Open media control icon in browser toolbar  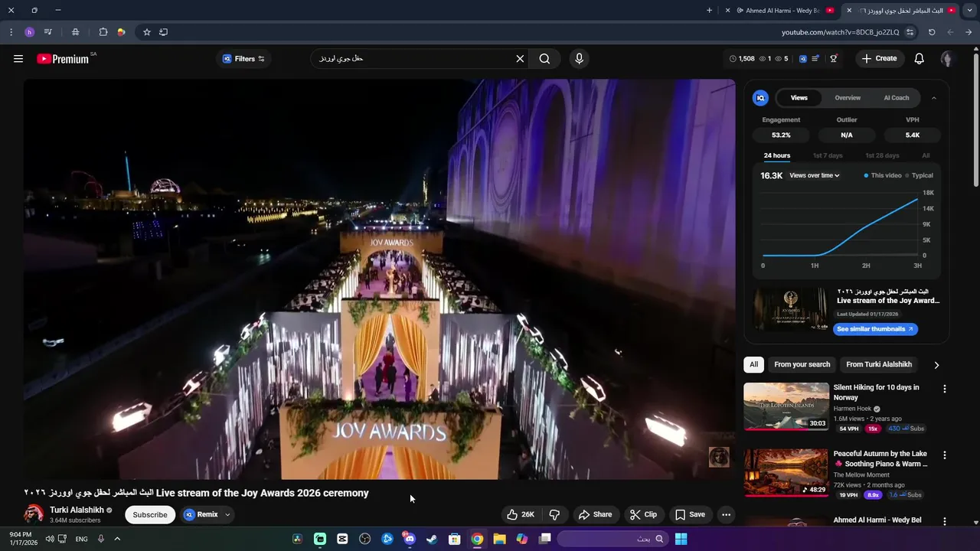48,32
